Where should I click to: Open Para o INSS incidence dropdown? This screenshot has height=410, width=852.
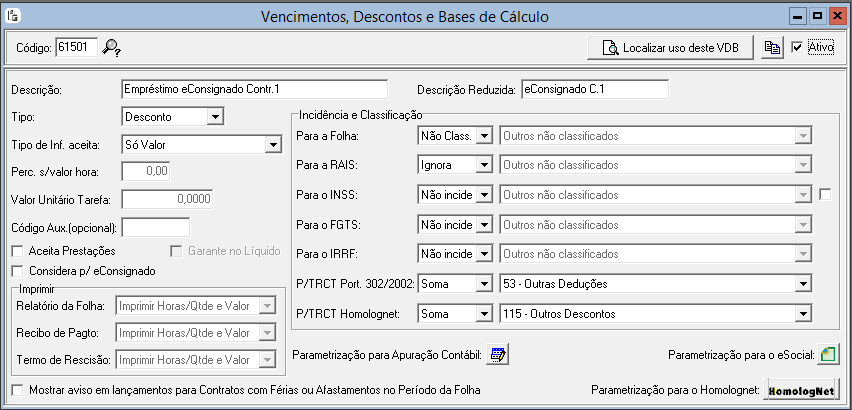click(x=484, y=194)
